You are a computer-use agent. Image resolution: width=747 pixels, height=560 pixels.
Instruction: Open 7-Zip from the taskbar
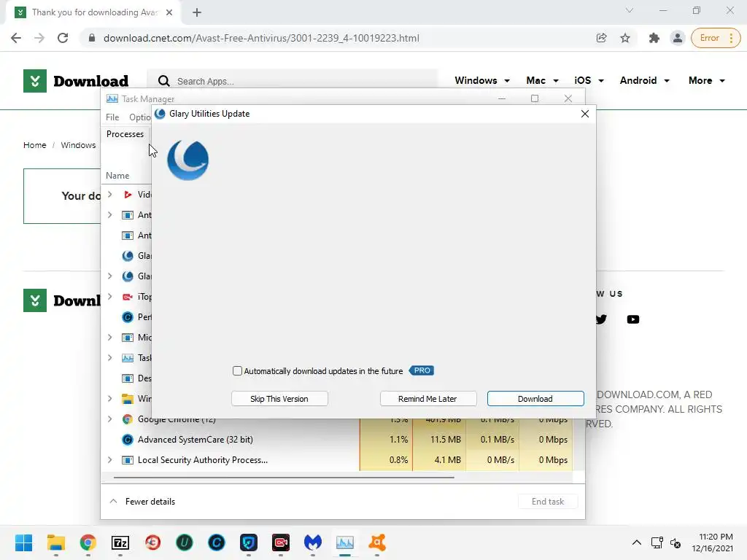(120, 542)
